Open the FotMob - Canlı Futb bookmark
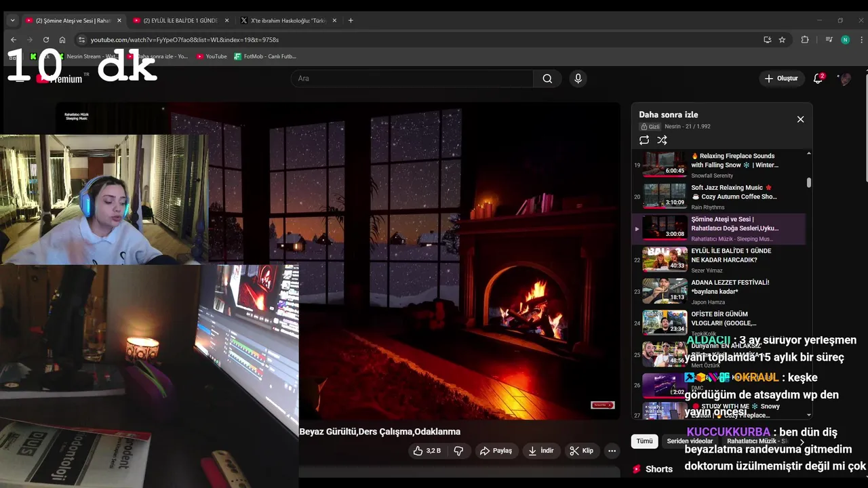The image size is (868, 488). pos(265,56)
